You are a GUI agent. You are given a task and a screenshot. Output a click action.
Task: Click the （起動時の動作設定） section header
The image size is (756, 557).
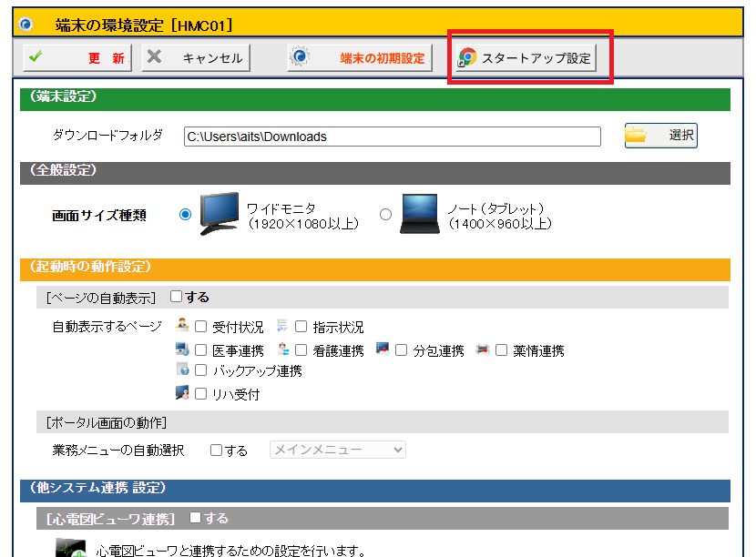pyautogui.click(x=375, y=269)
